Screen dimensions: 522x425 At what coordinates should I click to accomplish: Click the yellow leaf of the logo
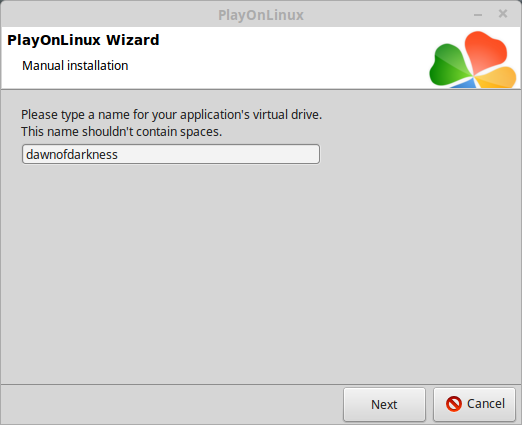tap(497, 78)
